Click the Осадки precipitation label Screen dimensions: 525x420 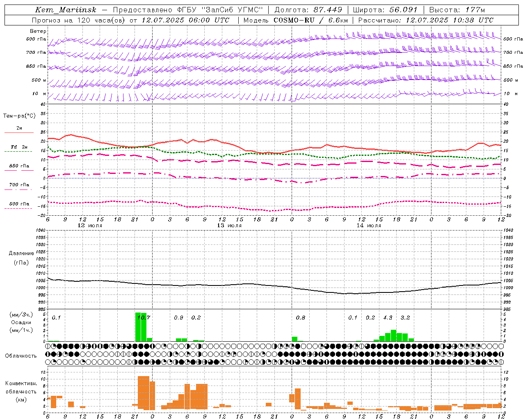pyautogui.click(x=21, y=322)
